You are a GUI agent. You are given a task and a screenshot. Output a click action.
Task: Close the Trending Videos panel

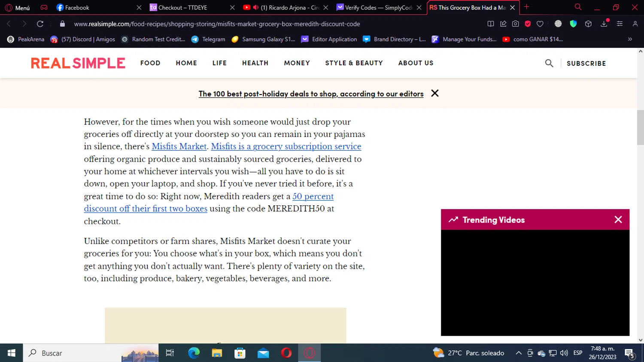pos(618,219)
